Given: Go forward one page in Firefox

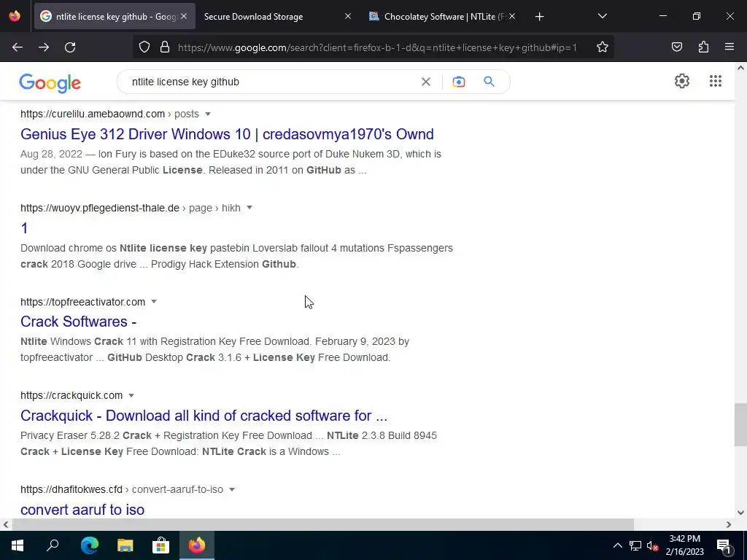Looking at the screenshot, I should (x=43, y=47).
